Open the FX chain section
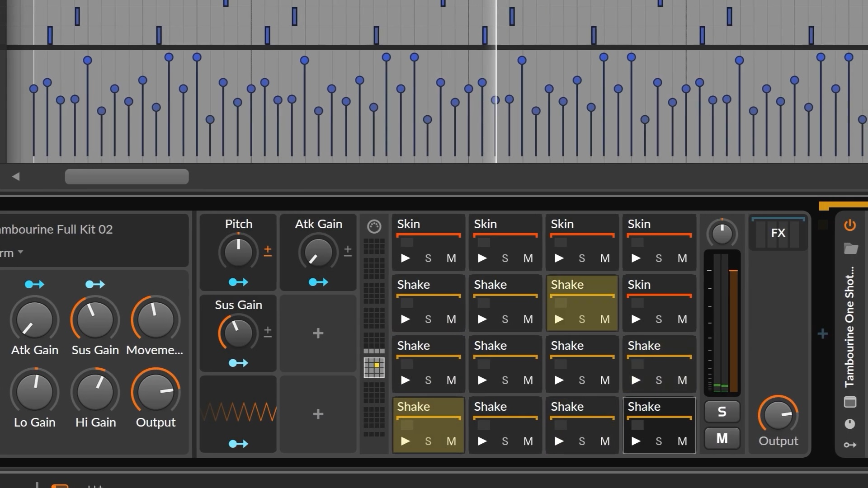This screenshot has height=488, width=868. (x=778, y=233)
